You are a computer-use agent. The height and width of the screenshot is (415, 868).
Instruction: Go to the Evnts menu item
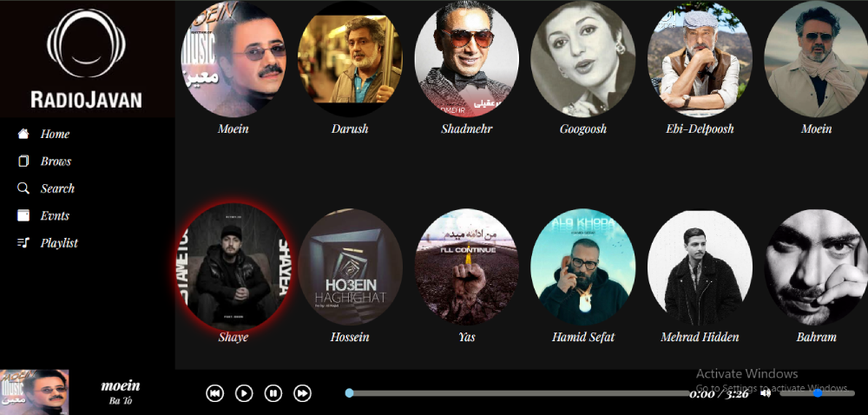[55, 215]
